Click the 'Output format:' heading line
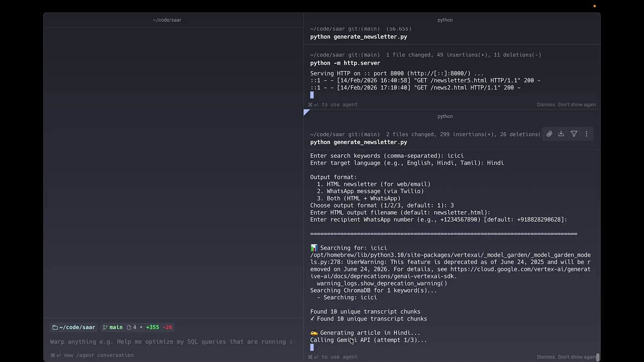 [x=334, y=177]
